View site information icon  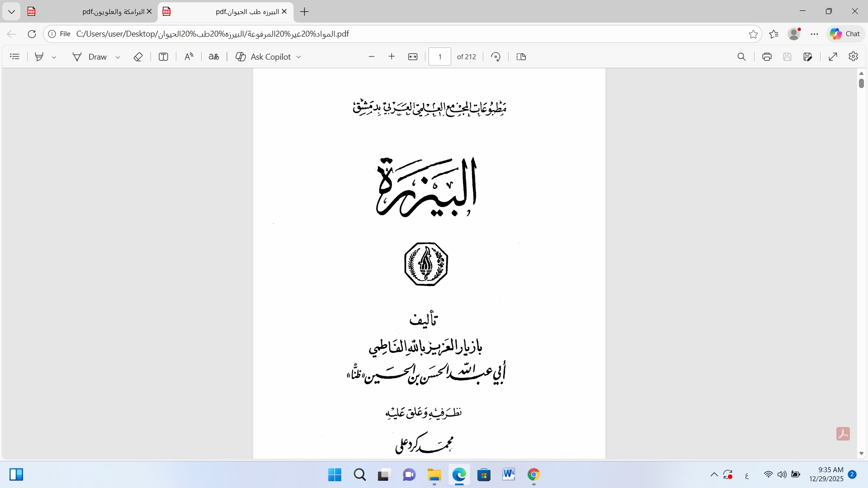click(x=52, y=34)
